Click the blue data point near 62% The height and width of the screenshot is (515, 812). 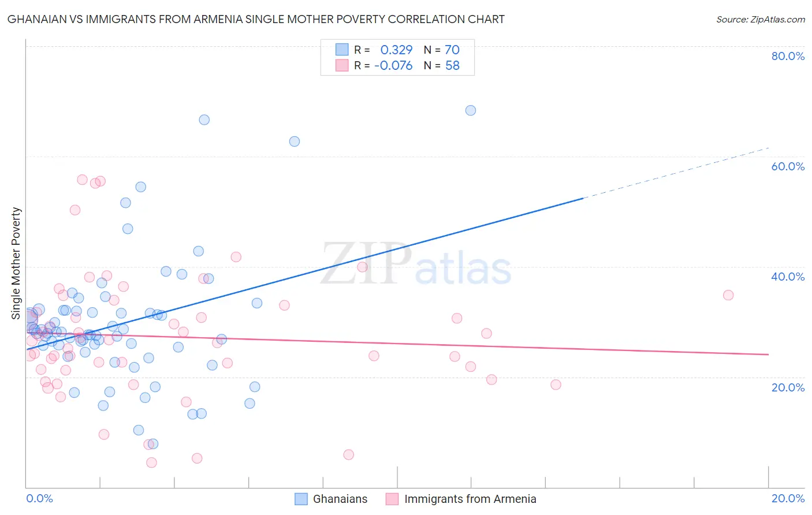point(295,141)
